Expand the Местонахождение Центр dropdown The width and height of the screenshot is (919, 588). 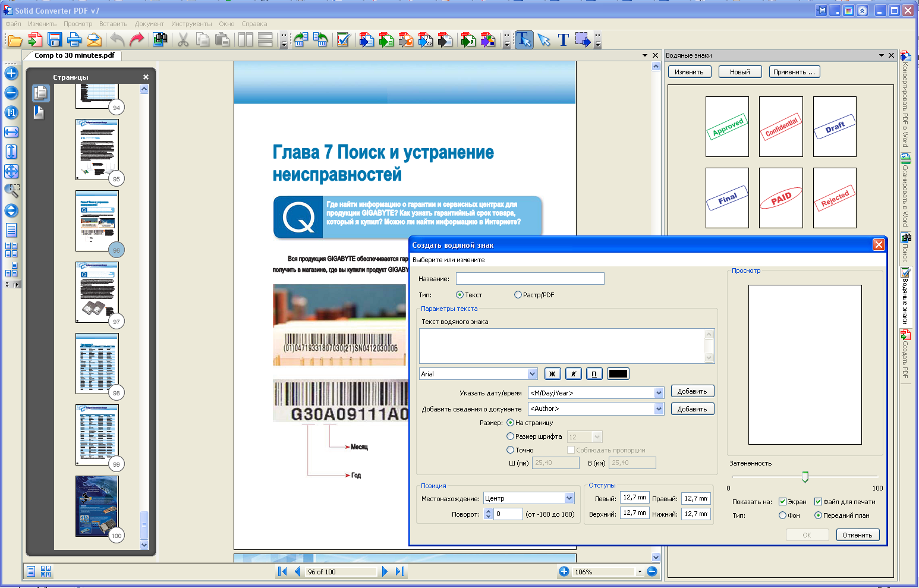(x=569, y=498)
